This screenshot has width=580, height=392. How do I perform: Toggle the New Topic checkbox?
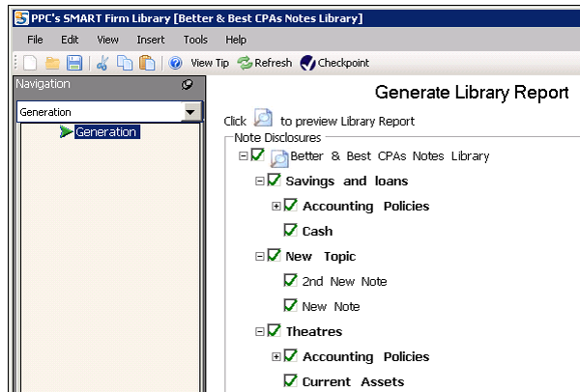click(275, 256)
